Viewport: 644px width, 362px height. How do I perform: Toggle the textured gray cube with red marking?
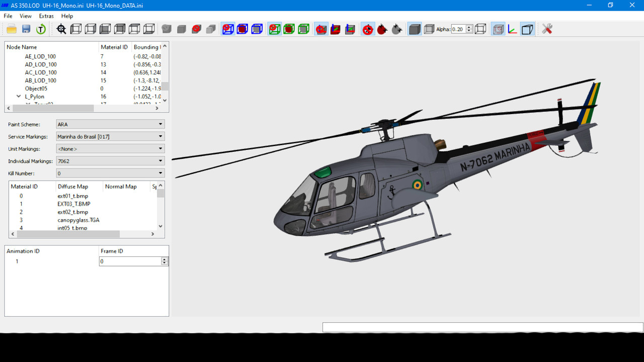tap(498, 29)
